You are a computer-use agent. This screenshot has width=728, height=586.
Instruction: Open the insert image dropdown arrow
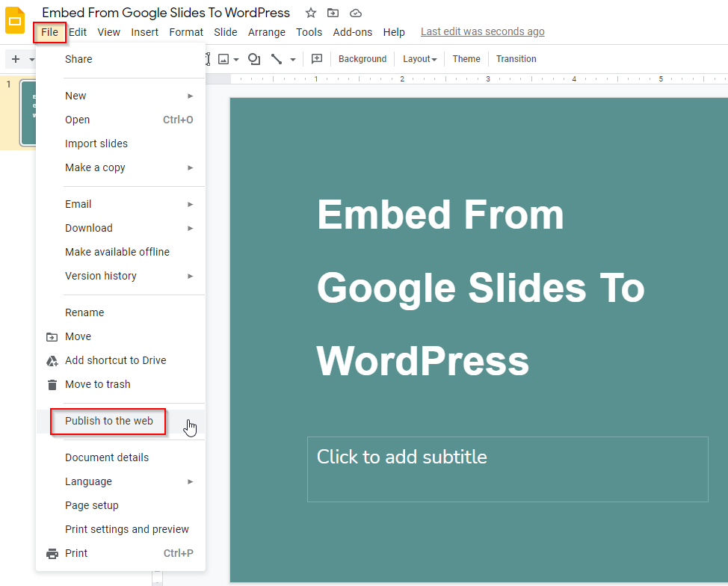pyautogui.click(x=236, y=60)
